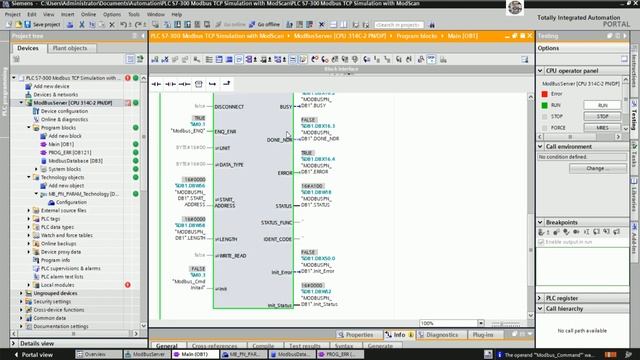
Task: Enable output in run checkbox
Action: (541, 242)
